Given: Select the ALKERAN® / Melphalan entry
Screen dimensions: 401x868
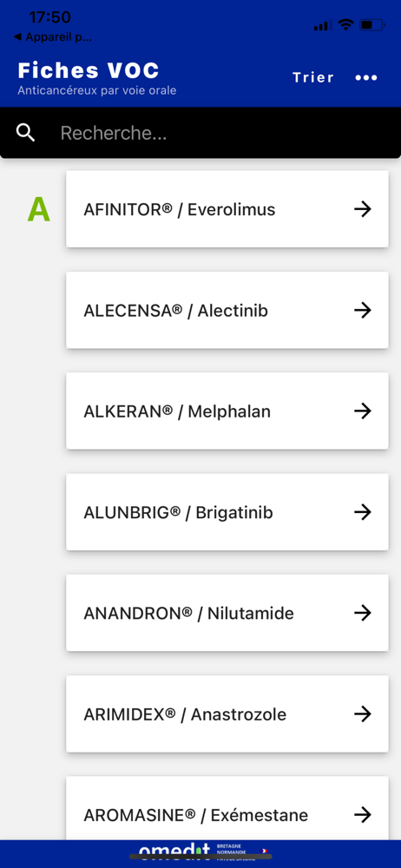Looking at the screenshot, I should [227, 411].
